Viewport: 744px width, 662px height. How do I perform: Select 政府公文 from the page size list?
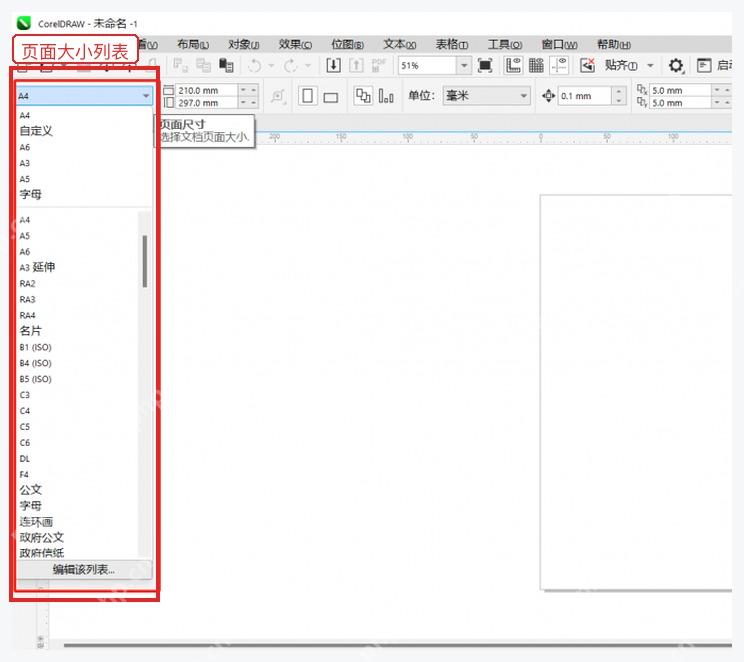tap(41, 537)
